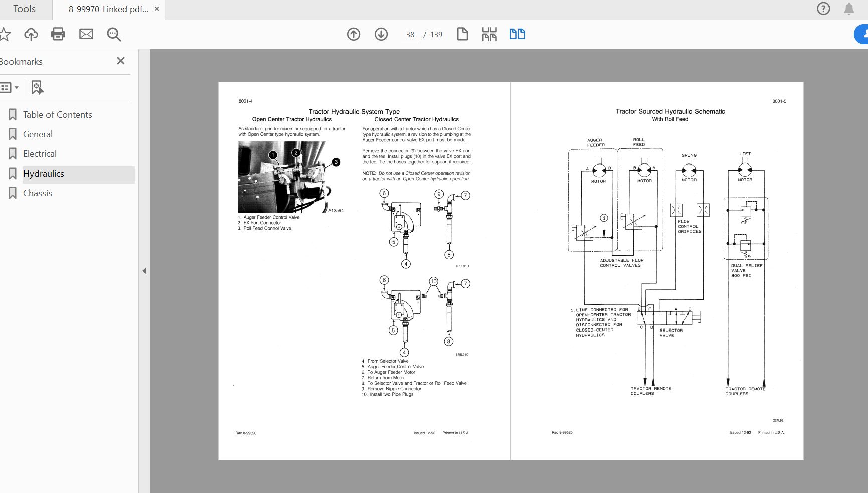Switch to the Tools tab
868x493 pixels.
point(24,9)
